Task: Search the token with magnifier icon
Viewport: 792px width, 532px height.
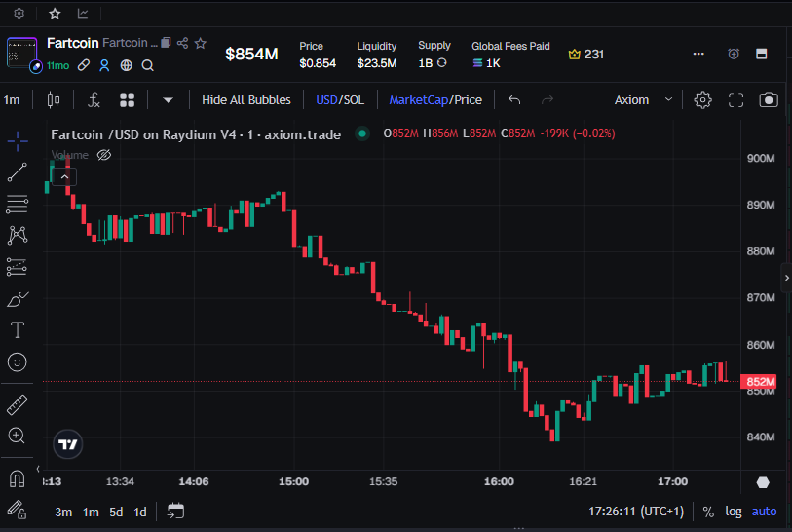Action: [x=147, y=65]
